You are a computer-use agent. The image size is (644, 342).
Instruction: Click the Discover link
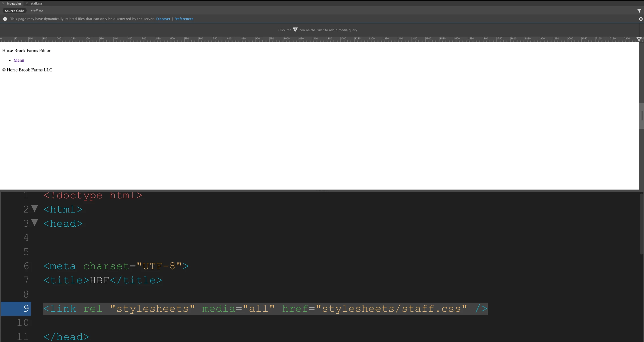[163, 19]
